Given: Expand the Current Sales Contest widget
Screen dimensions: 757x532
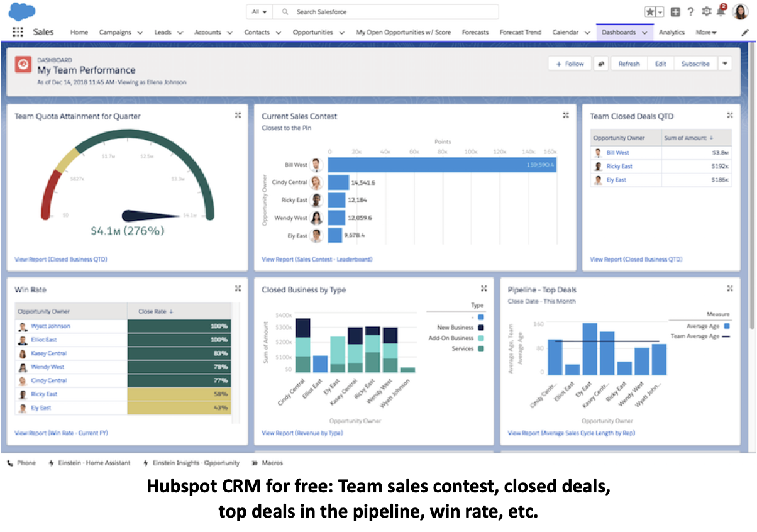Looking at the screenshot, I should coord(566,115).
